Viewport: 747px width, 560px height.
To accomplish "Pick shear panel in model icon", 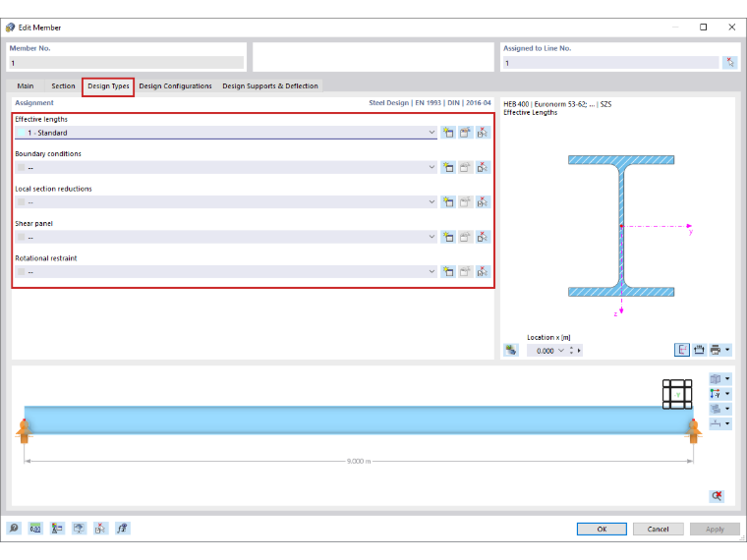I will (483, 237).
